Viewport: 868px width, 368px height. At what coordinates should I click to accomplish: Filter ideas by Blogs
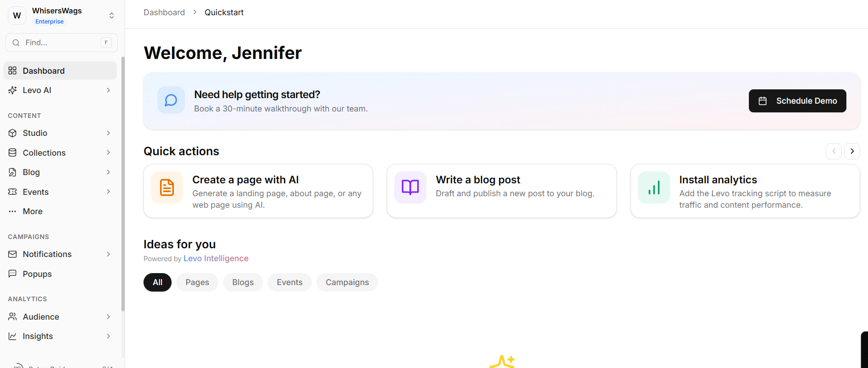coord(242,282)
